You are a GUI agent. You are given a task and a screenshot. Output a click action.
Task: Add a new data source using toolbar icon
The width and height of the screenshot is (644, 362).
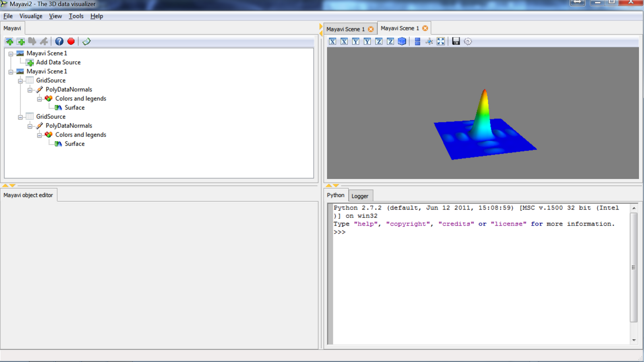[x=21, y=41]
